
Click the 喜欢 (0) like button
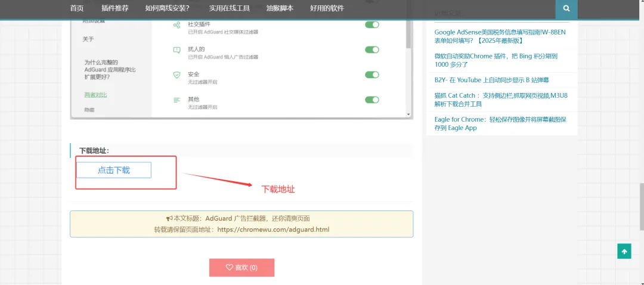(241, 268)
